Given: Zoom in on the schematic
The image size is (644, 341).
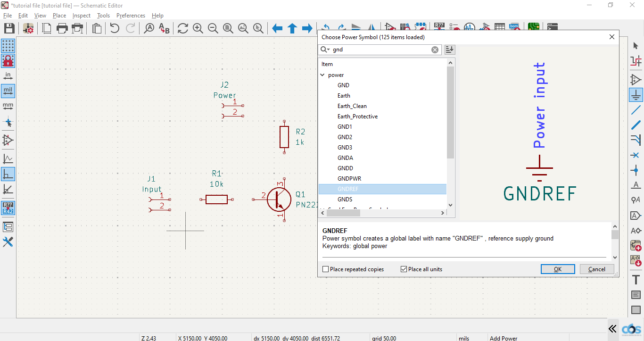Looking at the screenshot, I should (x=198, y=28).
